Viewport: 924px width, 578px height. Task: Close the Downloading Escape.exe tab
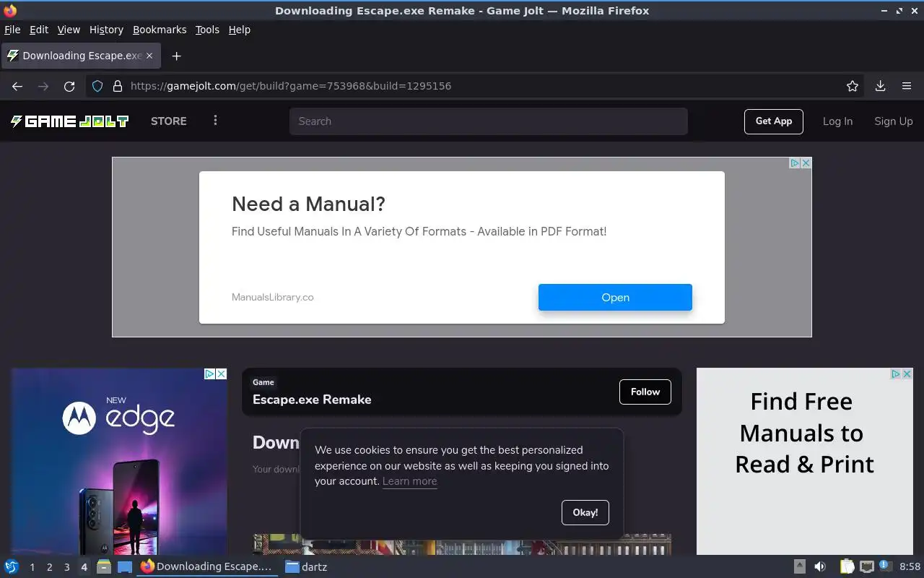(x=149, y=56)
